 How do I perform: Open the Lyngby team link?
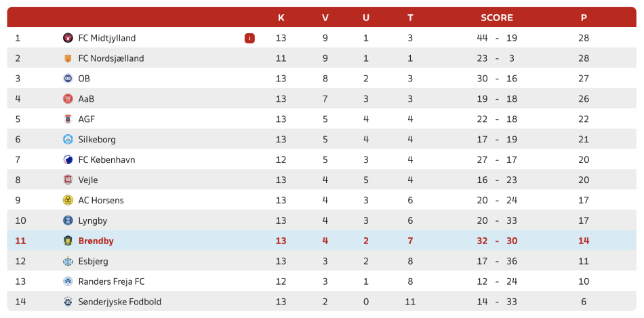(93, 220)
